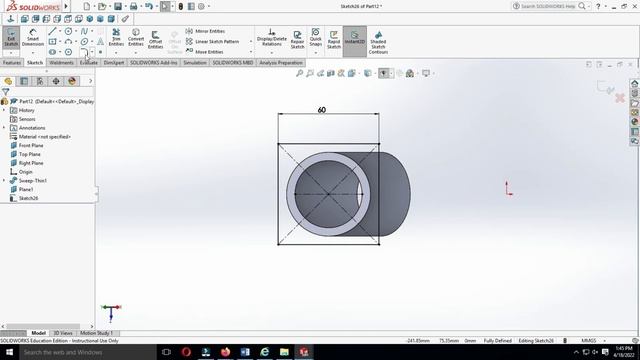Screen dimensions: 640x360
Task: Click the Trim Entities tool
Action: point(116,38)
